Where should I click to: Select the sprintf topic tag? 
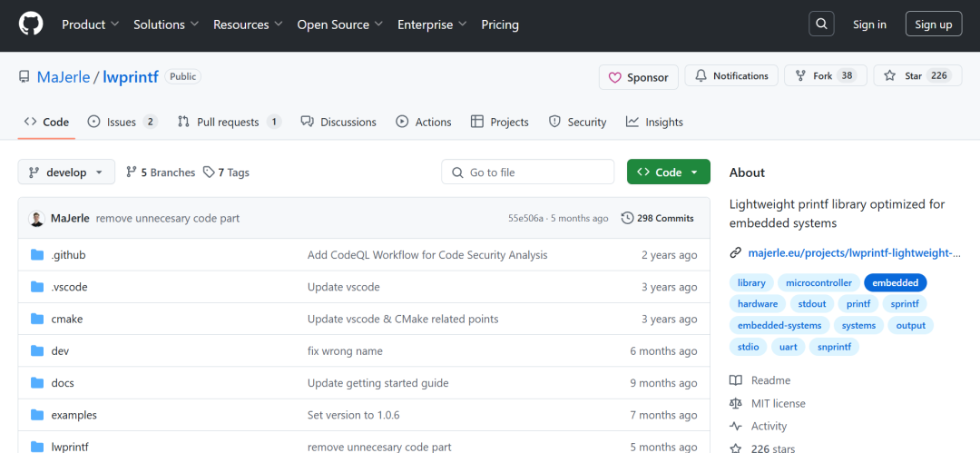905,304
